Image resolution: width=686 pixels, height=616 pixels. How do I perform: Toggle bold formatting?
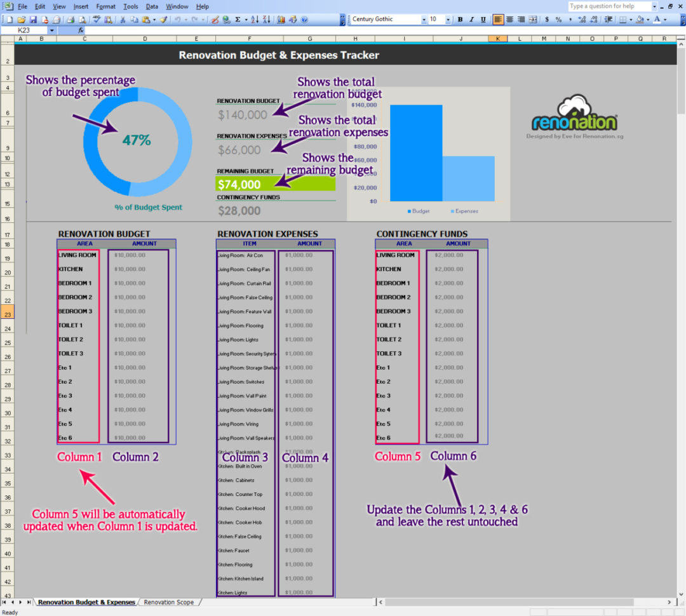point(461,19)
